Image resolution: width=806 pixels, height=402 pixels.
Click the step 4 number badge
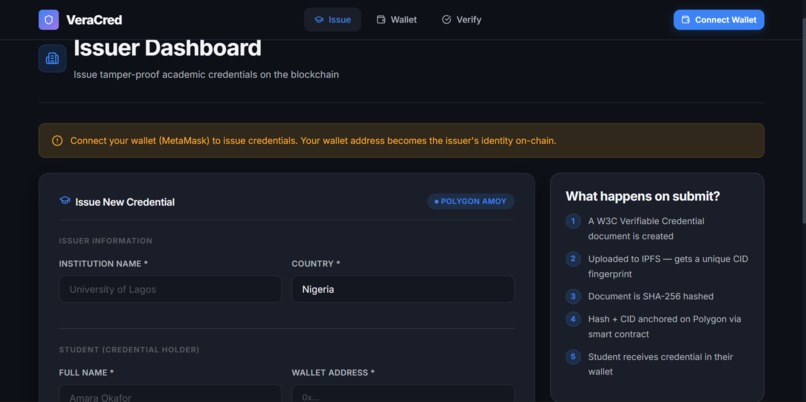573,319
